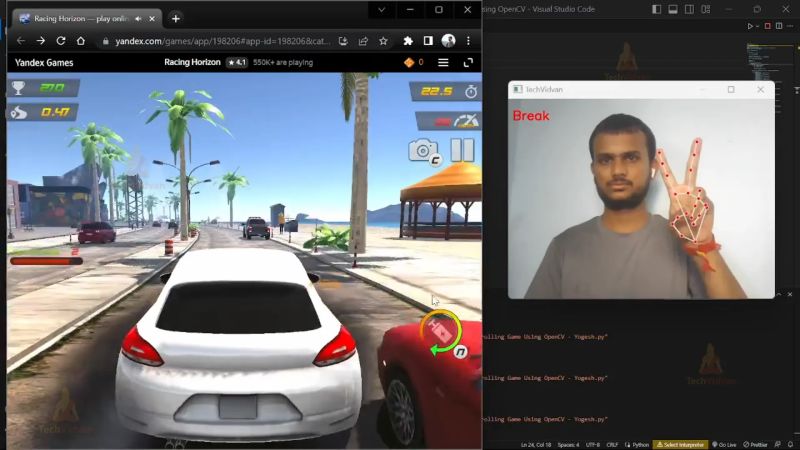Open the Chrome three-dot menu

click(x=468, y=41)
